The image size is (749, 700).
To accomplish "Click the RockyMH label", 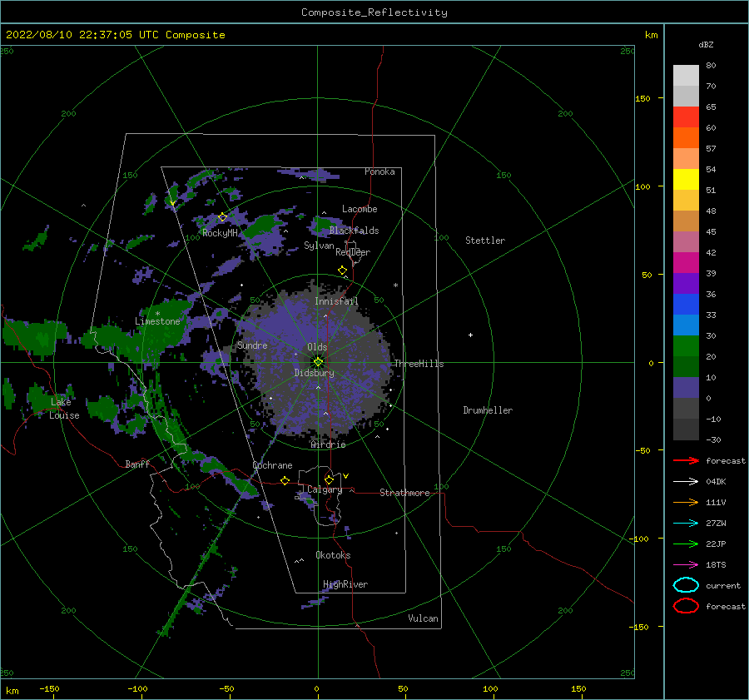I will tap(221, 233).
